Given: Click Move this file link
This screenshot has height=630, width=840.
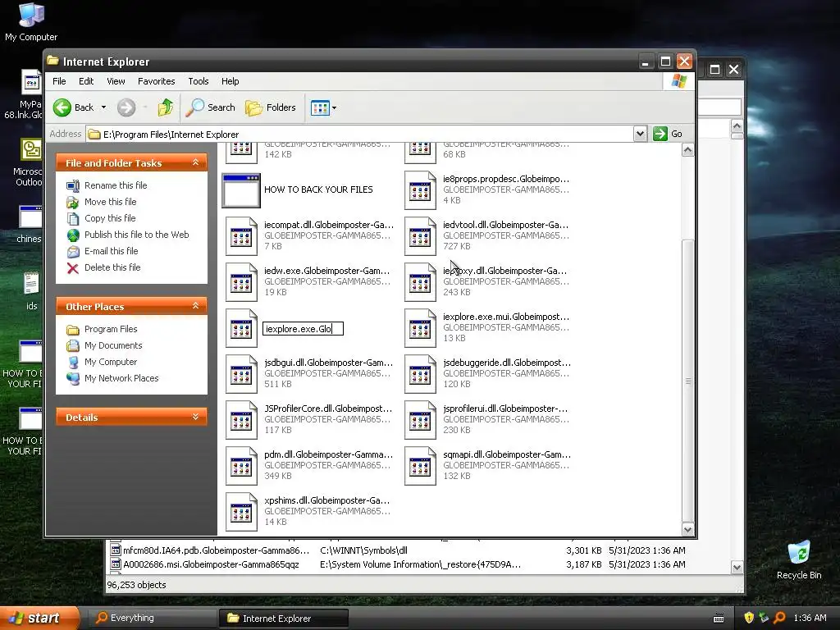Looking at the screenshot, I should (x=111, y=202).
